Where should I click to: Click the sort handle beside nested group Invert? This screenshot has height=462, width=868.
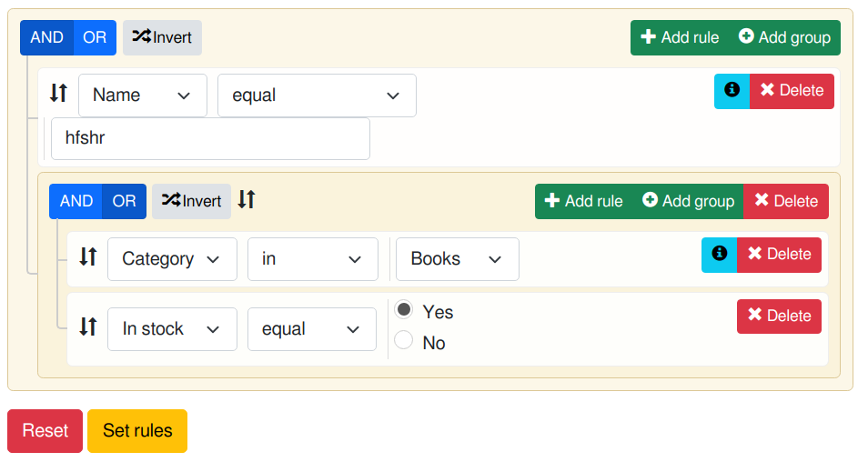(x=247, y=199)
